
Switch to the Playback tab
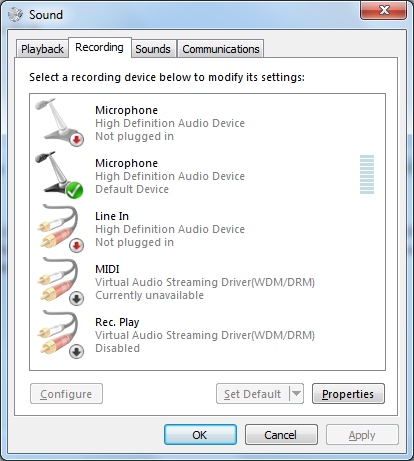pyautogui.click(x=42, y=49)
